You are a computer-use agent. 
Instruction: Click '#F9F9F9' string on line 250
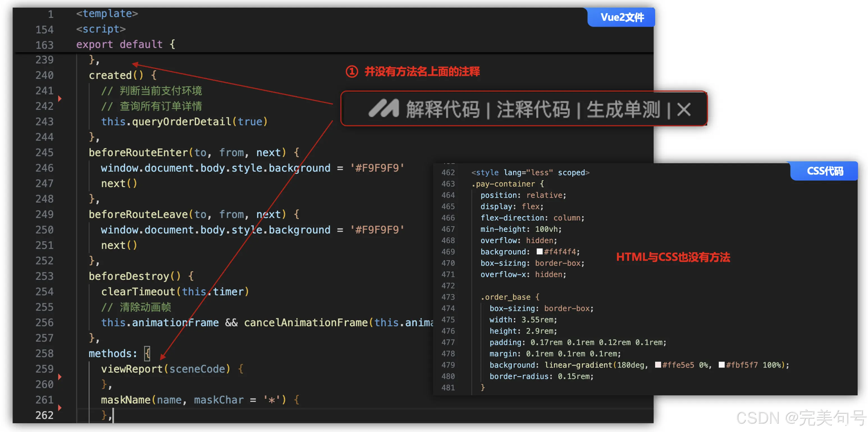pos(377,230)
